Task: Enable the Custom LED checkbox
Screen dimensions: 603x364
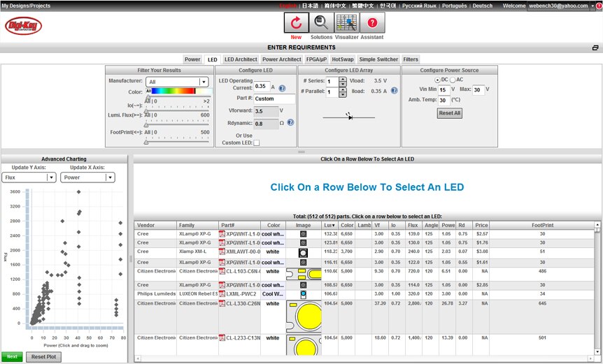Action: pyautogui.click(x=257, y=143)
